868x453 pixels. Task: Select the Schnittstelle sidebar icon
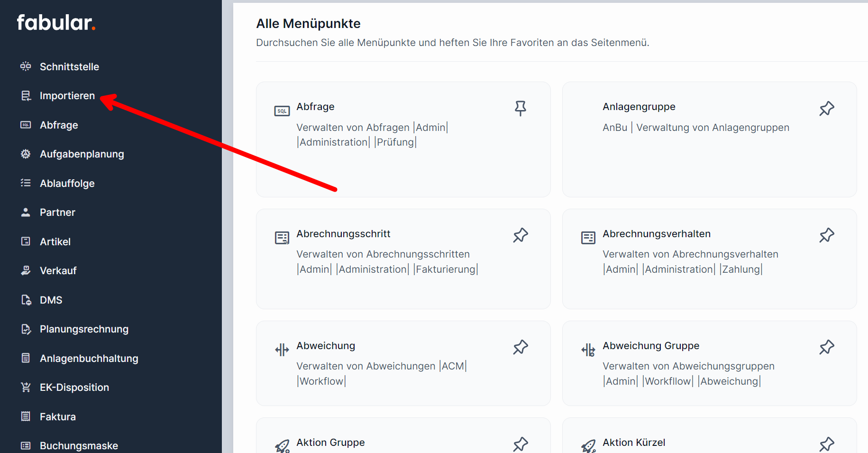26,66
